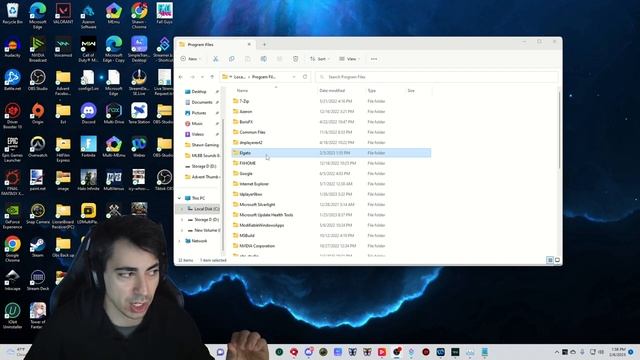This screenshot has width=640, height=360.
Task: Select the Elgato folder row
Action: (331, 153)
